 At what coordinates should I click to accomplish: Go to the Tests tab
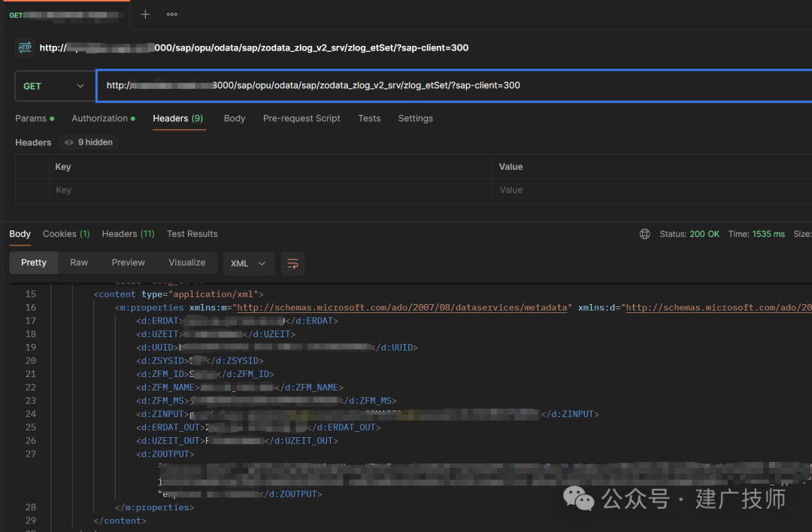pyautogui.click(x=369, y=119)
